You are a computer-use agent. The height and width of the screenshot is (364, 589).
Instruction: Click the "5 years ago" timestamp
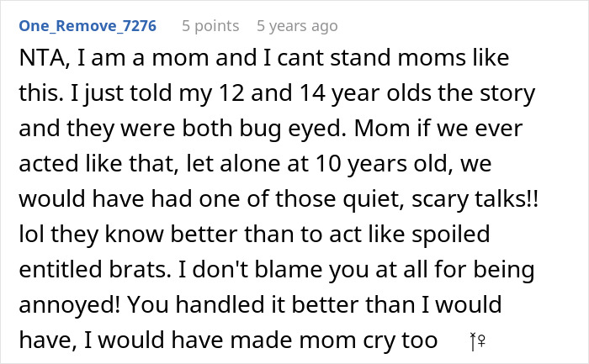(297, 26)
